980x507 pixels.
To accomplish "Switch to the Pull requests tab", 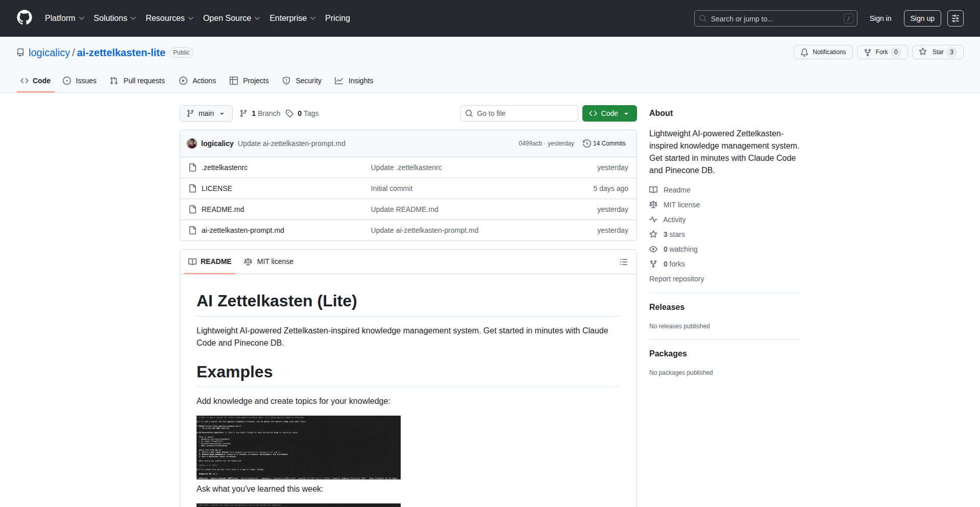I will pyautogui.click(x=138, y=81).
